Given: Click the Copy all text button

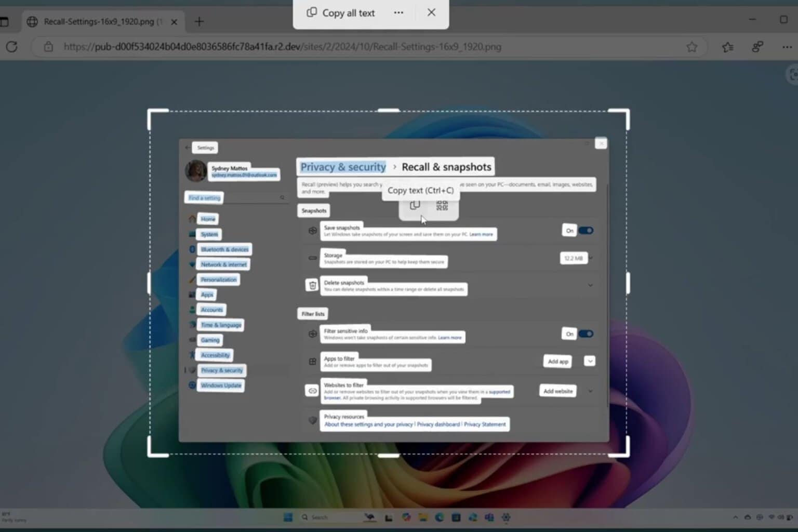Looking at the screenshot, I should click(x=341, y=13).
